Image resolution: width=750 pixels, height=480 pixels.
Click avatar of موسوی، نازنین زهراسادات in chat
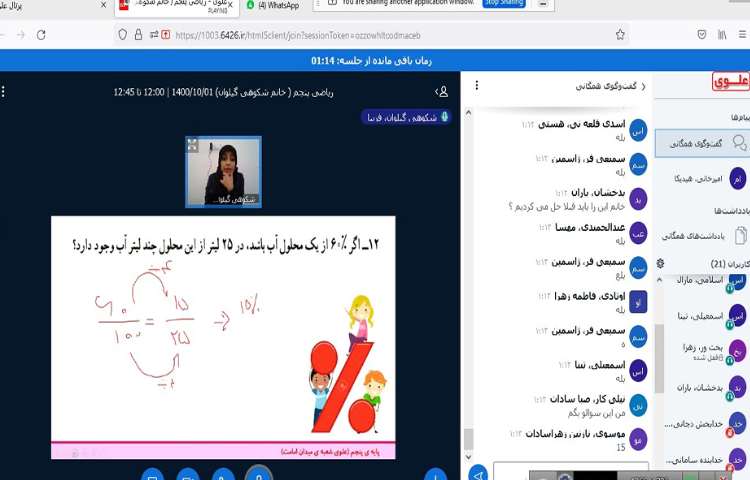click(x=638, y=440)
